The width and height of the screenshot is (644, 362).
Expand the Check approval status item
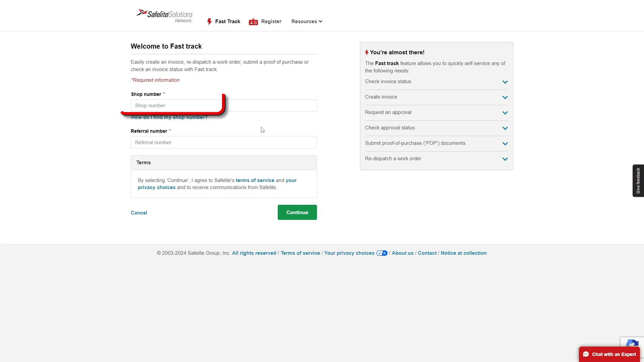point(505,128)
